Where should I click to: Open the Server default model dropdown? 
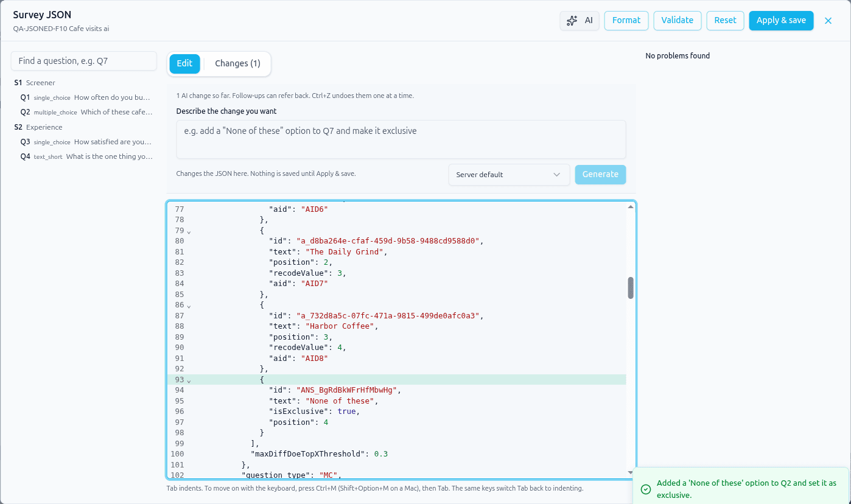[x=509, y=175]
